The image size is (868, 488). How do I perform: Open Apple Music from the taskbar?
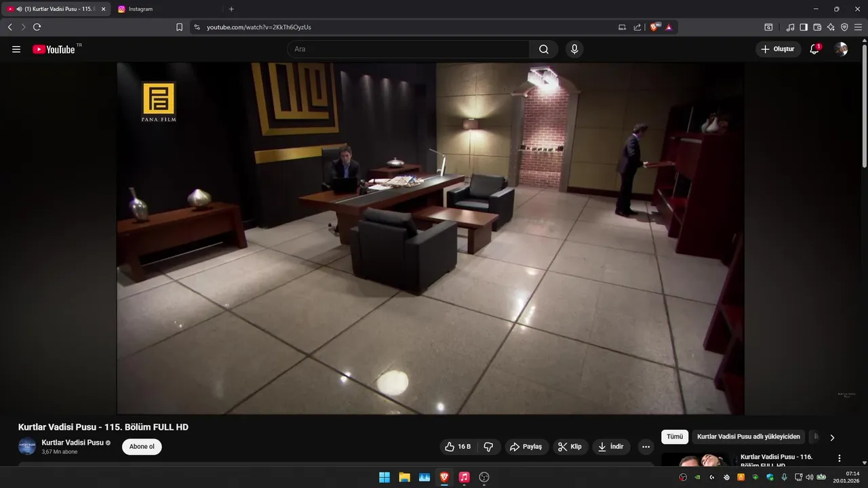(464, 477)
